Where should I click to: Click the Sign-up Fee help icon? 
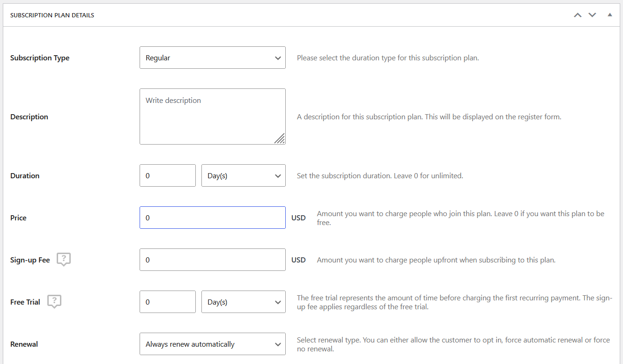tap(63, 259)
